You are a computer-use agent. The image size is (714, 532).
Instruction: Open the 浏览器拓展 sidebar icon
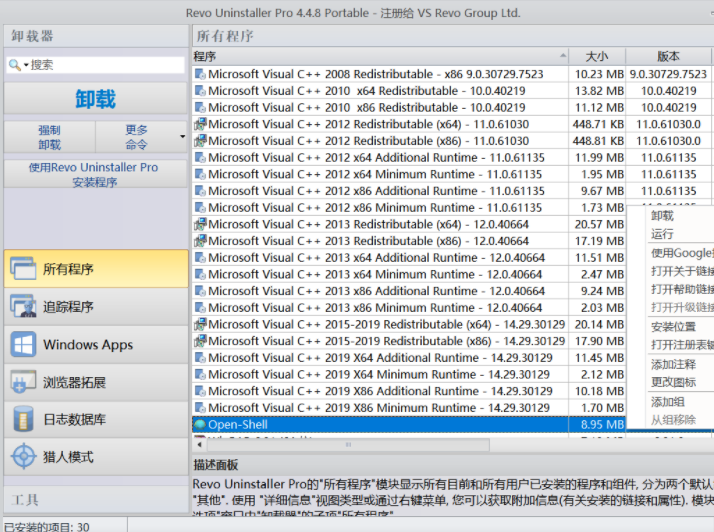[23, 382]
